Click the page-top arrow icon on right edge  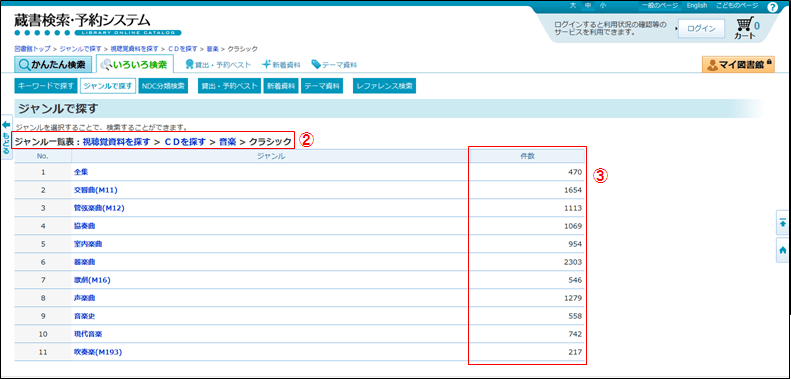pos(783,223)
